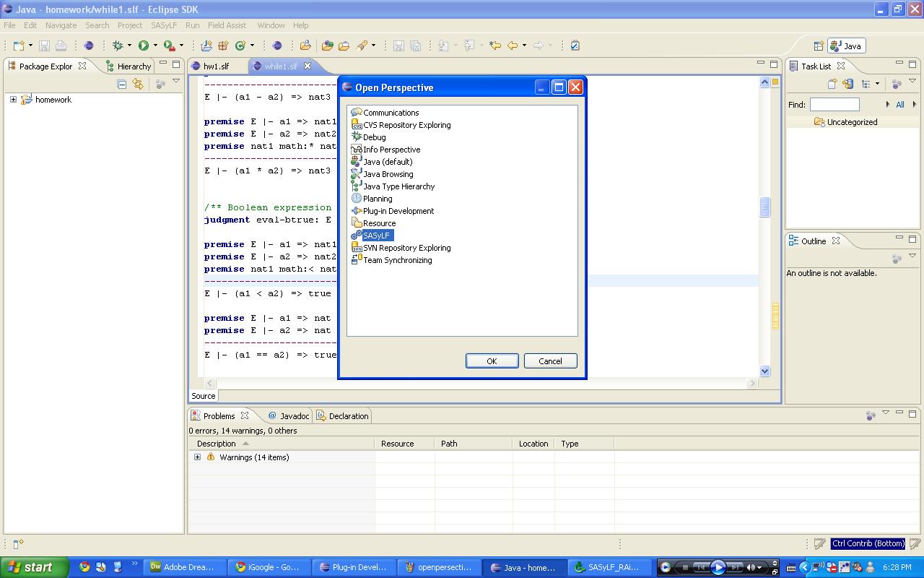
Task: Toggle Link with Editor in Package Explorer
Action: (x=137, y=85)
